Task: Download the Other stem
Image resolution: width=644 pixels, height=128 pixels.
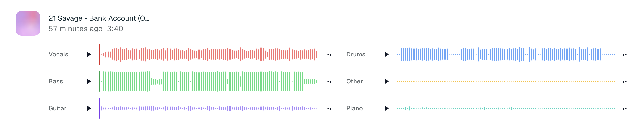Action: (x=626, y=81)
